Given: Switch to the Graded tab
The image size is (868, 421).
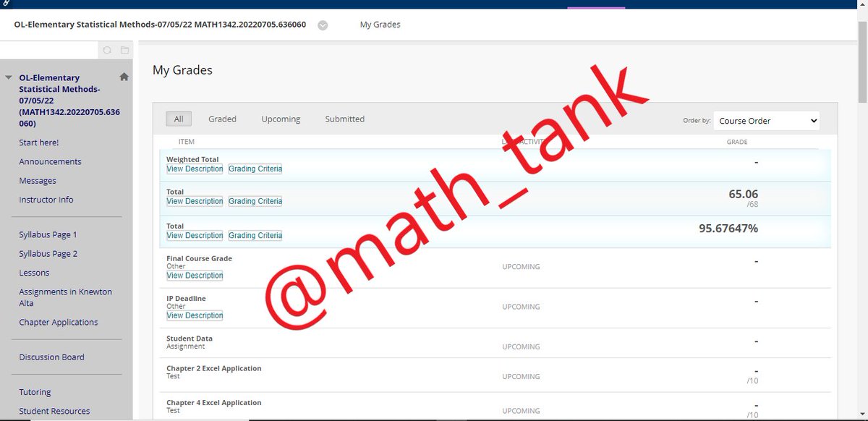Looking at the screenshot, I should point(222,119).
